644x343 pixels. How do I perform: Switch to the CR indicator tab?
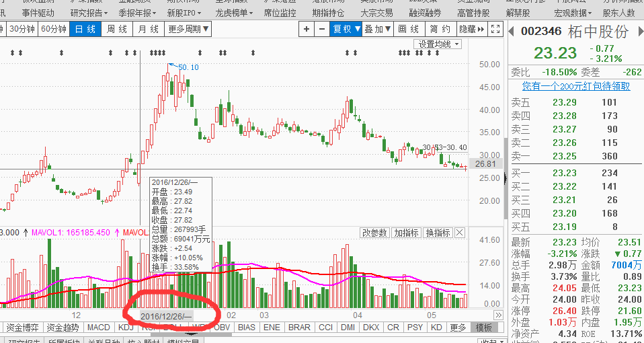(x=393, y=328)
